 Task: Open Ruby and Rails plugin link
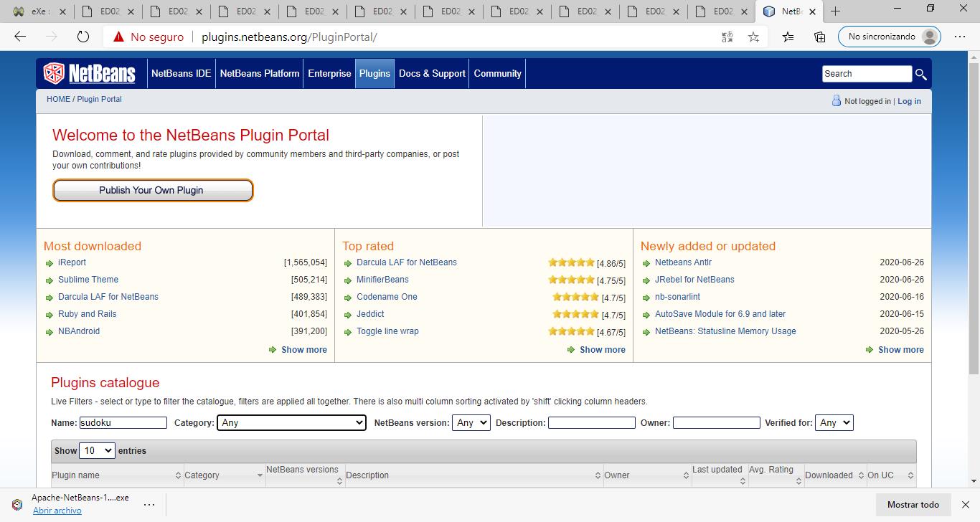tap(87, 314)
